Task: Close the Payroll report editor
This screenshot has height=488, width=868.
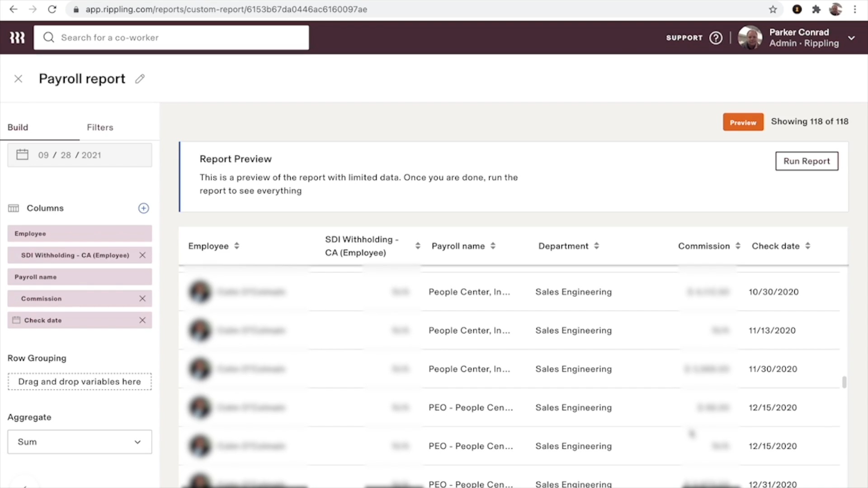Action: (x=18, y=79)
